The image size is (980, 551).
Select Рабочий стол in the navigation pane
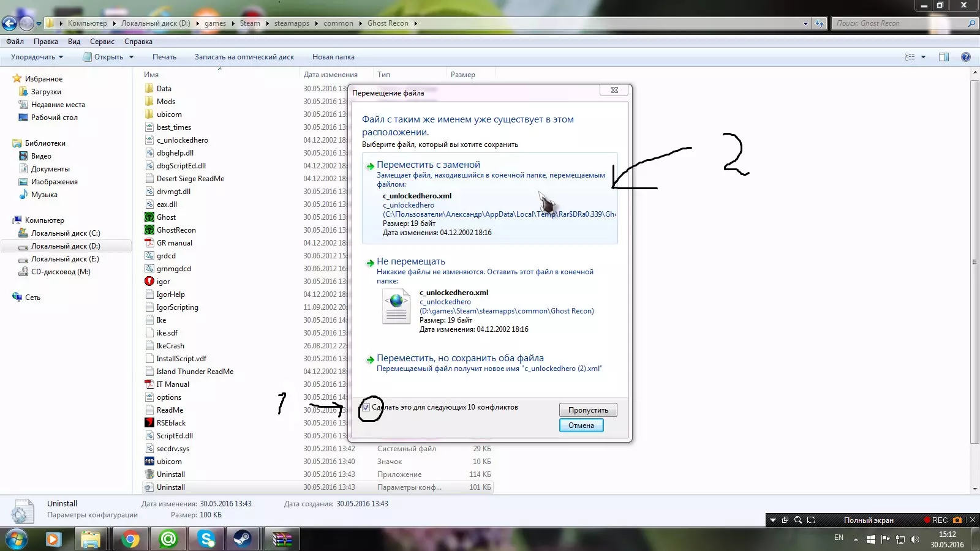pos(55,118)
